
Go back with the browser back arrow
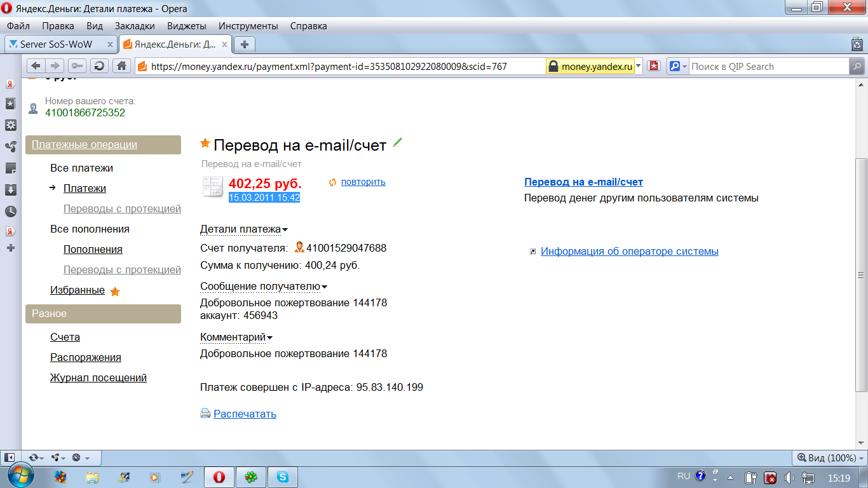pos(36,66)
